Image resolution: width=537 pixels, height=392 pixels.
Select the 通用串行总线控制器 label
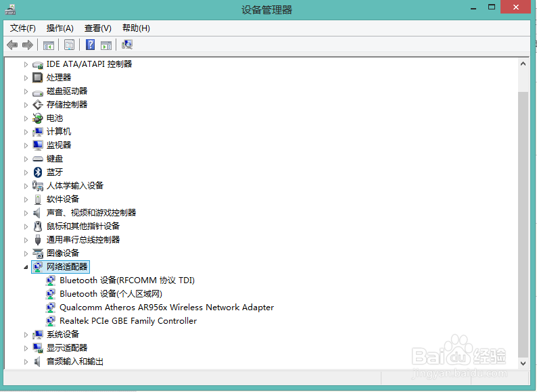click(x=83, y=240)
